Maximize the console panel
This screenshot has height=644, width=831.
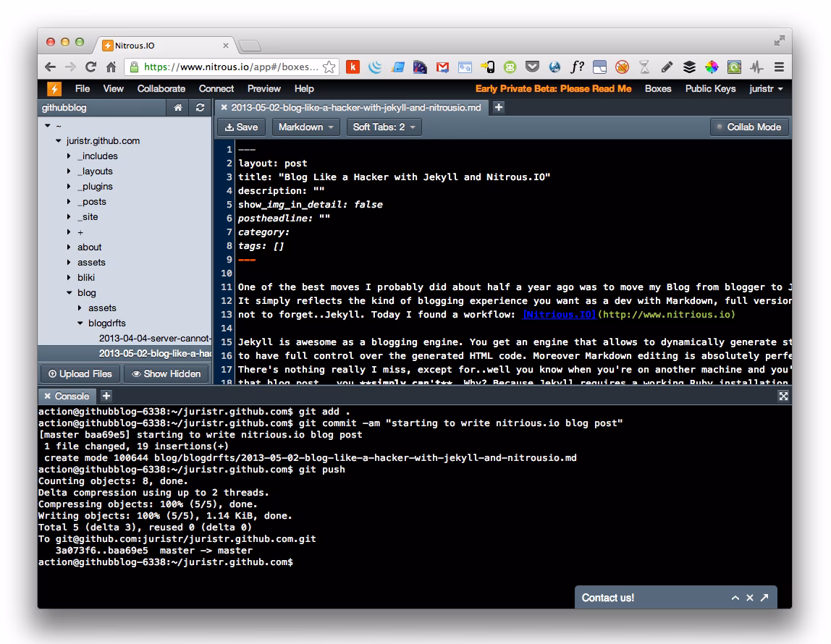coord(783,396)
